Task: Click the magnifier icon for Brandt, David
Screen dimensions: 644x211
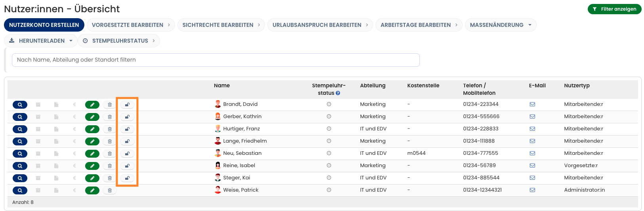Action: pyautogui.click(x=20, y=105)
